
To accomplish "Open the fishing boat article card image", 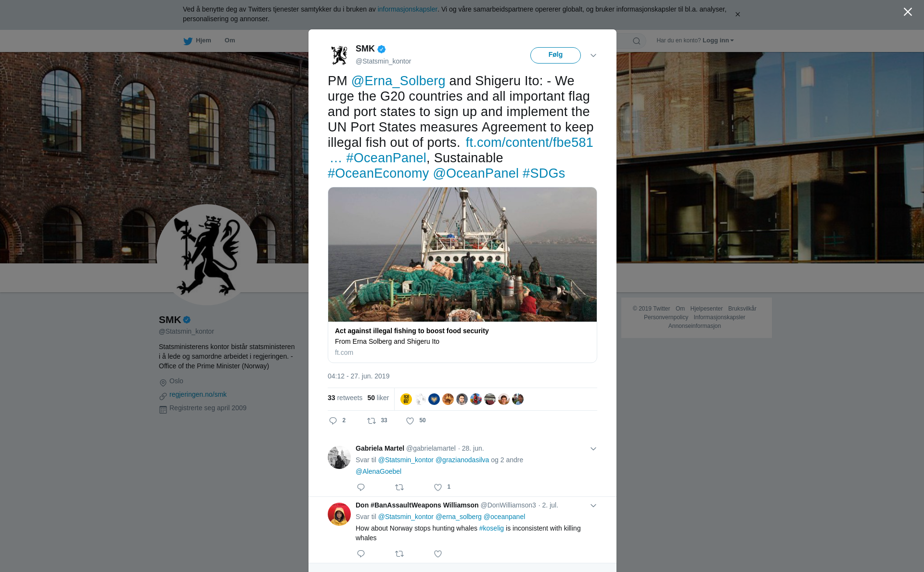I will pyautogui.click(x=462, y=254).
